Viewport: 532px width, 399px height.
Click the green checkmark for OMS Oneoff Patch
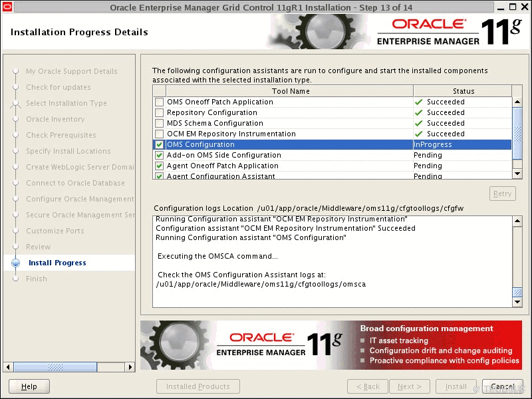(419, 102)
